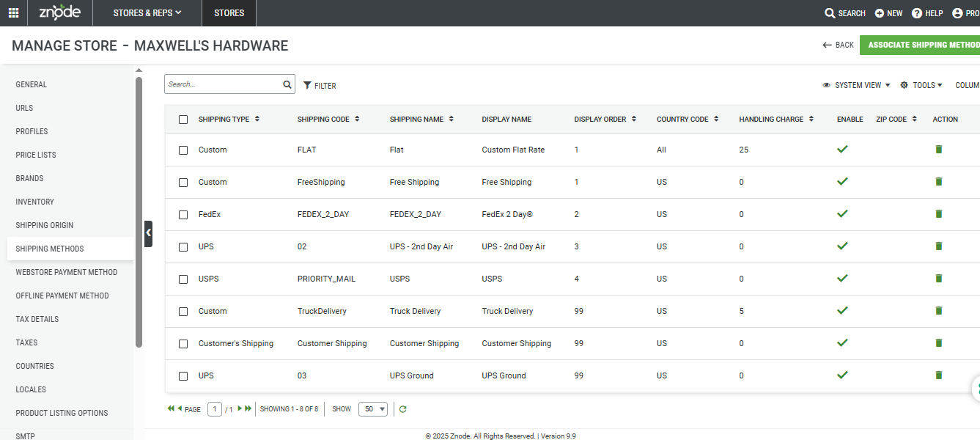Screen dimensions: 980x440
Task: Open the apps grid launcher icon
Action: [13, 13]
